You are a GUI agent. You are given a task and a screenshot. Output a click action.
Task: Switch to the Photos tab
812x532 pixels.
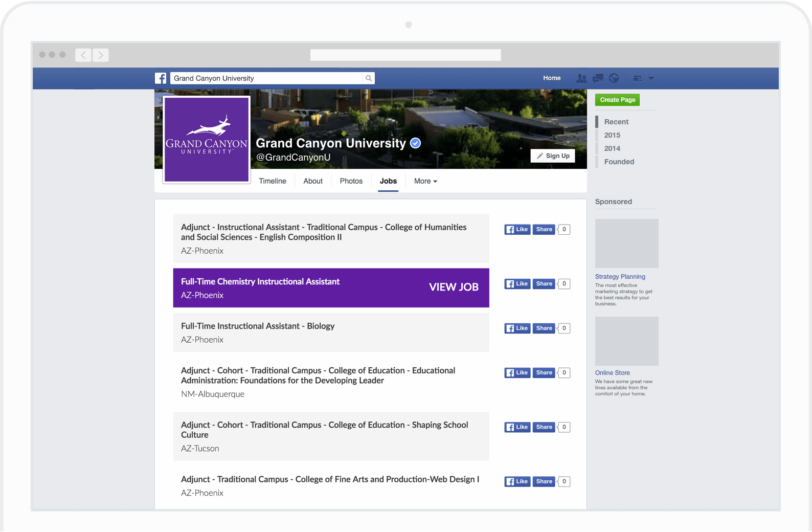351,181
